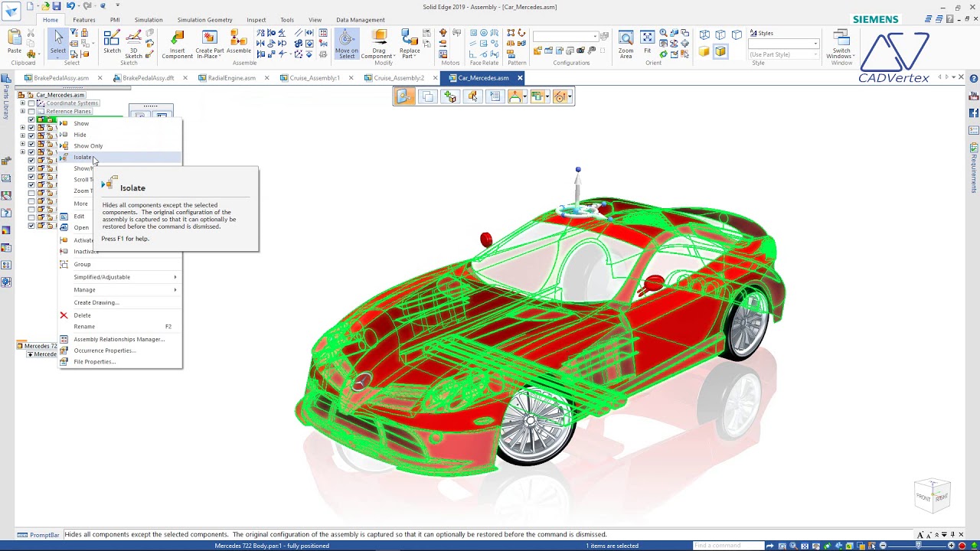Click the Cut scissors icon
Viewport: 980px width, 551px height.
pyautogui.click(x=31, y=34)
